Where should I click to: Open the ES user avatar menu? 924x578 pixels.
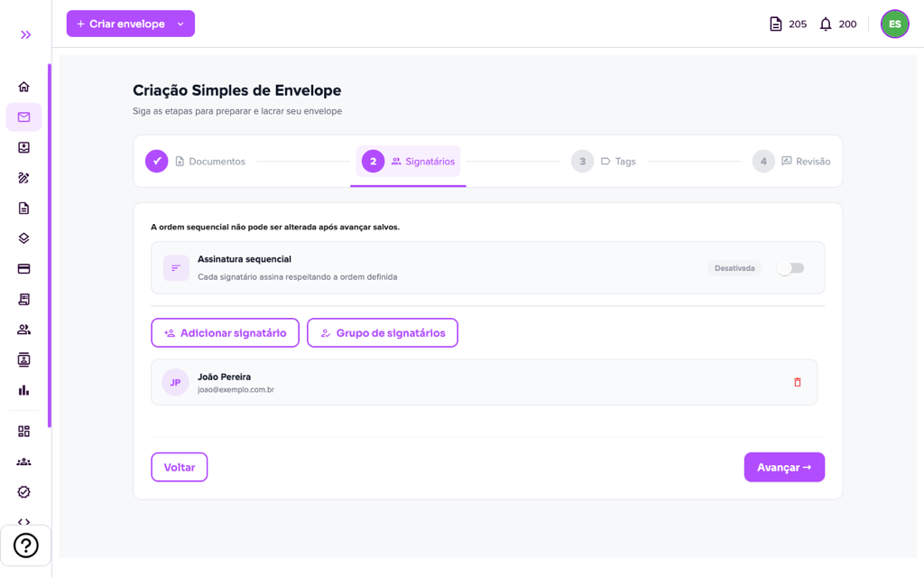tap(894, 24)
